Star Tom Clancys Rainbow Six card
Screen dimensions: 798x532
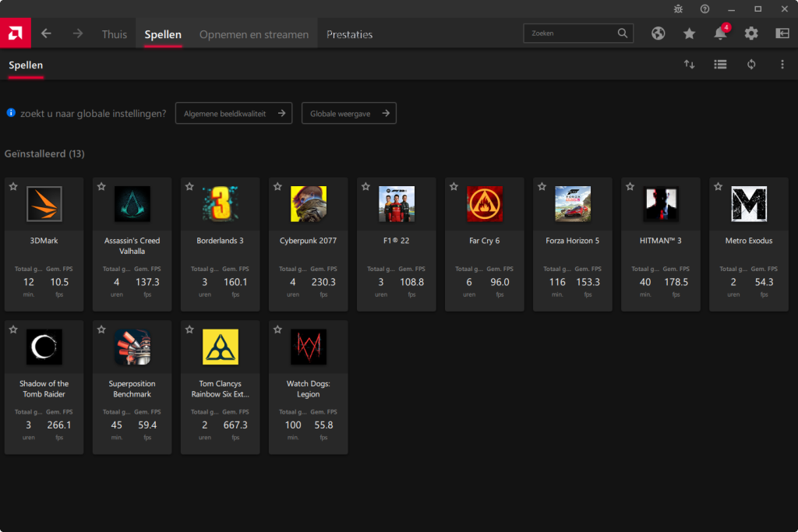coord(189,329)
